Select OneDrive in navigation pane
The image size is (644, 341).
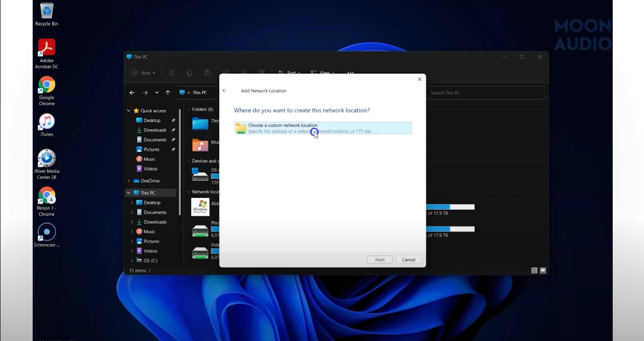pos(146,181)
